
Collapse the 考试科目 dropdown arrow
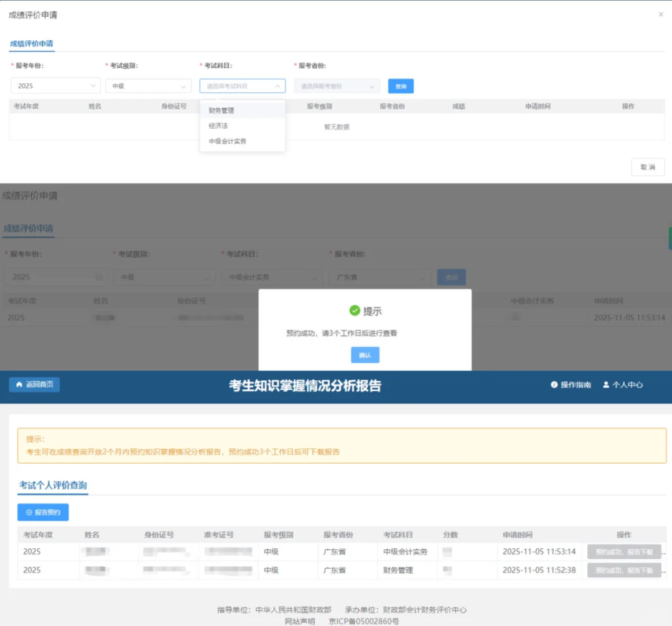tap(278, 86)
